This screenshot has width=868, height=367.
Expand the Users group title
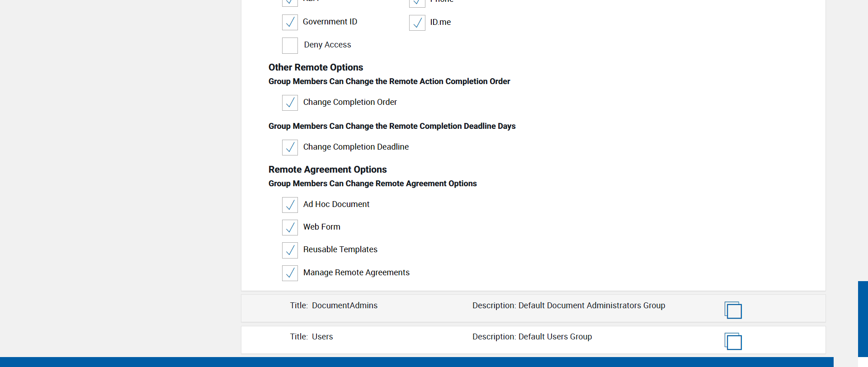click(322, 337)
